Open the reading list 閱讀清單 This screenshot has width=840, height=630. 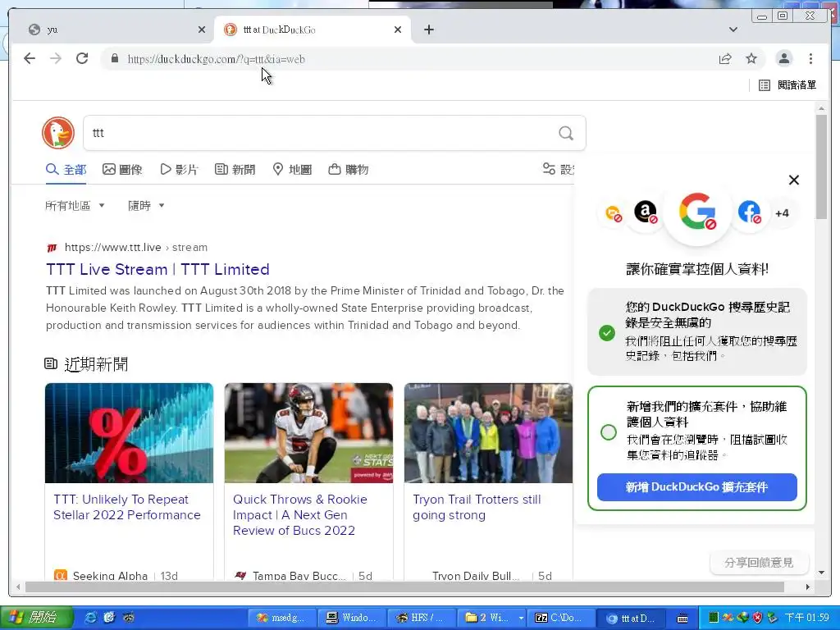(x=787, y=85)
